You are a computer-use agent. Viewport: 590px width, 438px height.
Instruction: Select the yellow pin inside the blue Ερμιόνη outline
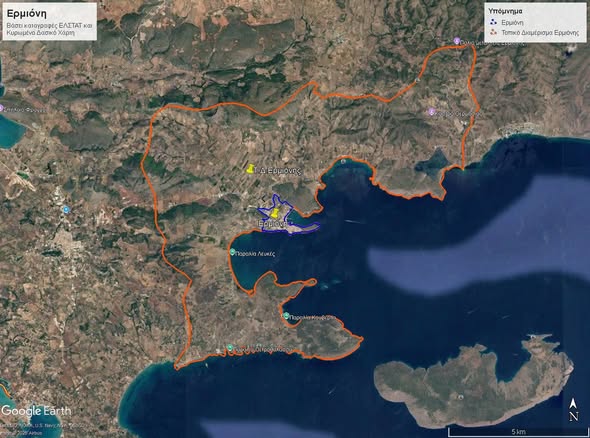pyautogui.click(x=275, y=213)
